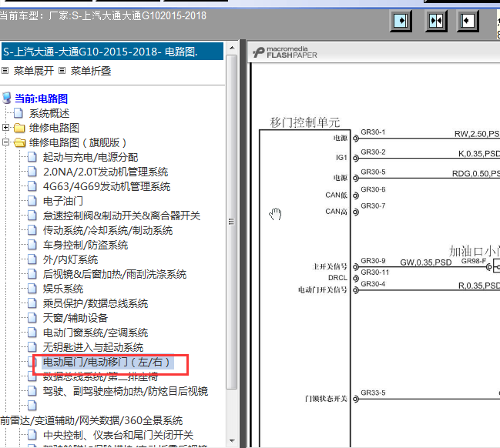Open 电动门窗系统/空调系统 diagram
Screen dimensions: 500x448
click(x=96, y=333)
